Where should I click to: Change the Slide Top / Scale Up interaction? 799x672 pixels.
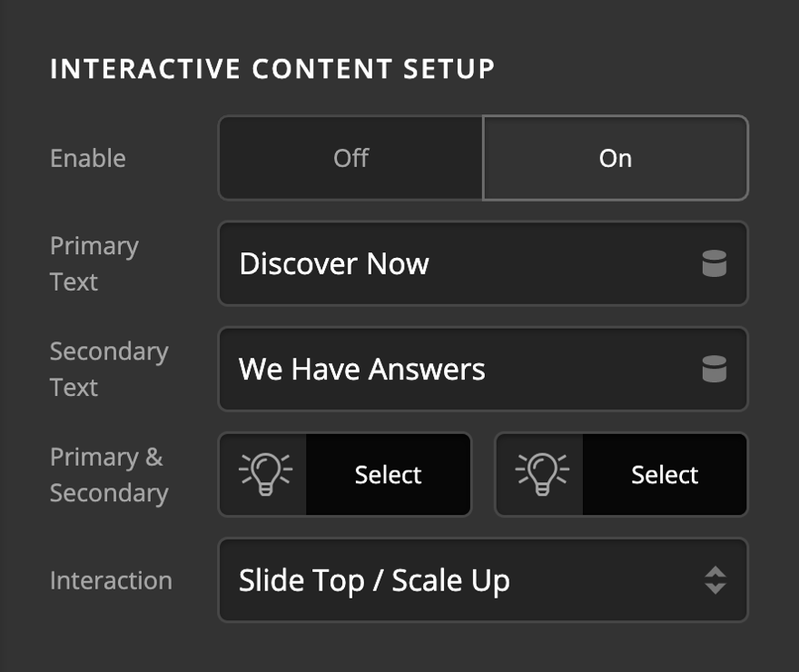click(483, 580)
